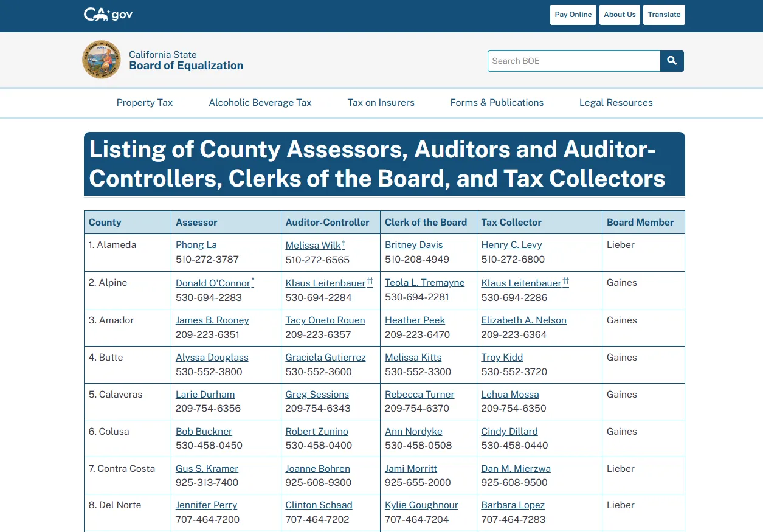
Task: Focus the Search BOE field
Action: click(x=574, y=61)
